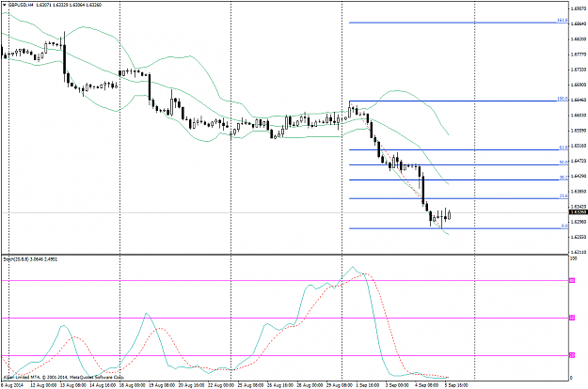This screenshot has height=389, width=588.
Task: Open the chart menu triangle beside GBPUSD,H4
Action: pos(5,6)
